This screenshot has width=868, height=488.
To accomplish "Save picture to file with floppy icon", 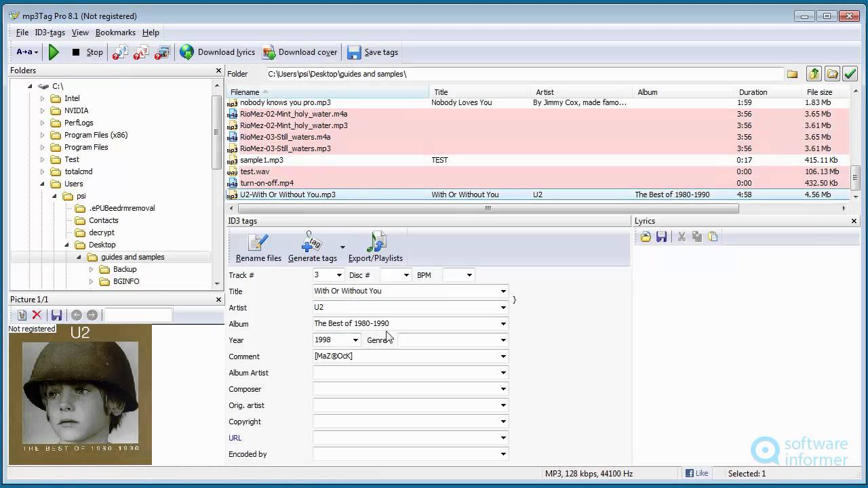I will click(x=57, y=315).
